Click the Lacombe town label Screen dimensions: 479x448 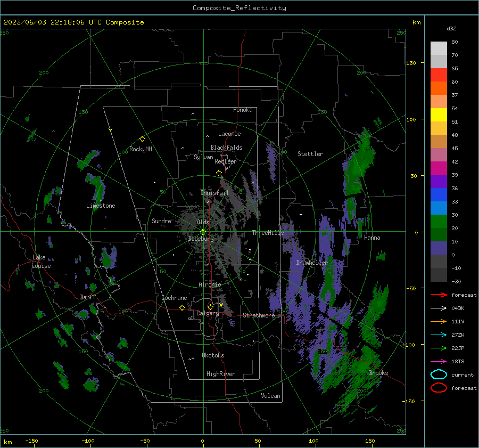229,134
